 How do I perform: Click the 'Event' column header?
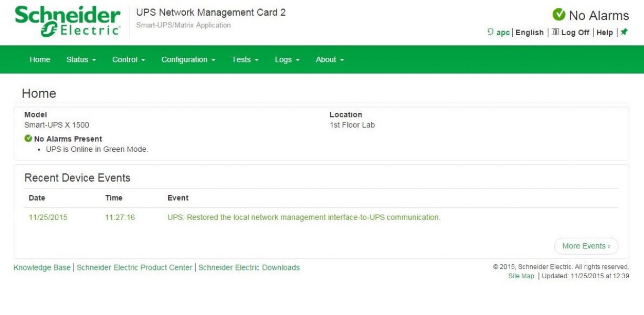click(178, 198)
